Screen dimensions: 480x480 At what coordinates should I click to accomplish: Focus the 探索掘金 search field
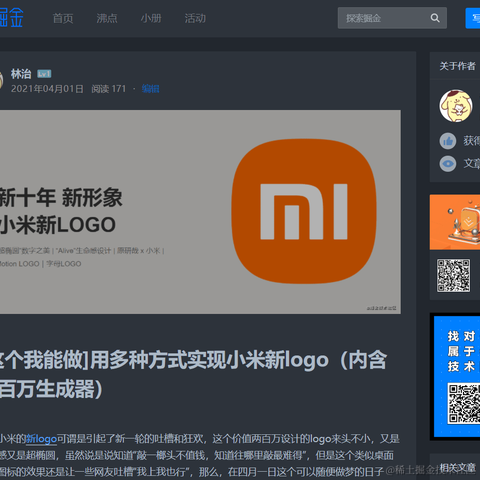(392, 18)
